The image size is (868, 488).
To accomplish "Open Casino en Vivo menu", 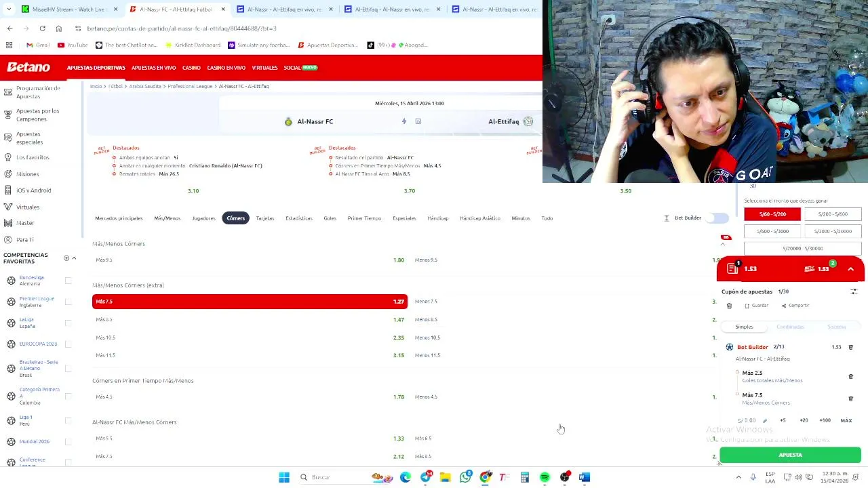I will (226, 68).
